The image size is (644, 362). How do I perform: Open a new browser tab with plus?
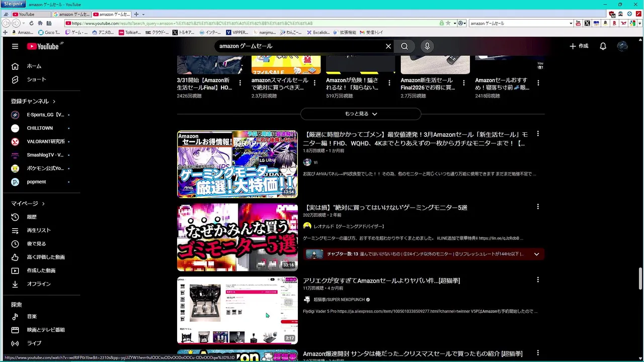(x=136, y=15)
